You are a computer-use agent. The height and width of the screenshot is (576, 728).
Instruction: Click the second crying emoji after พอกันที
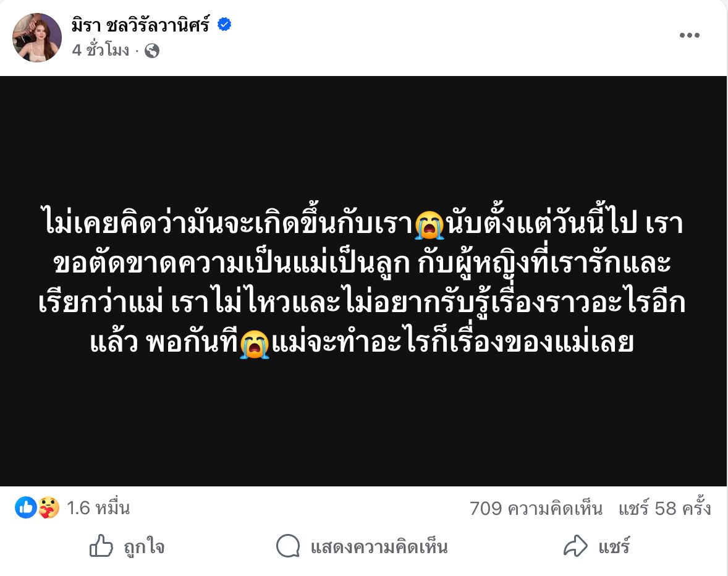[255, 344]
